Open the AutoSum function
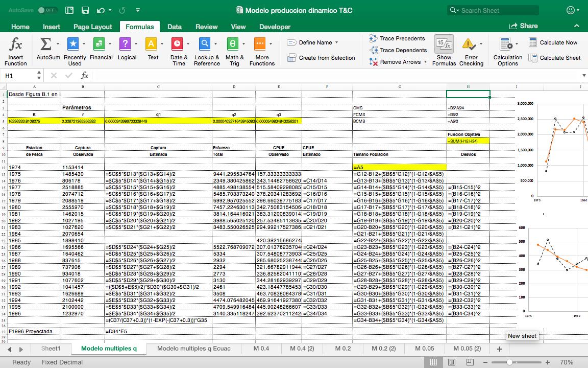 (x=46, y=44)
